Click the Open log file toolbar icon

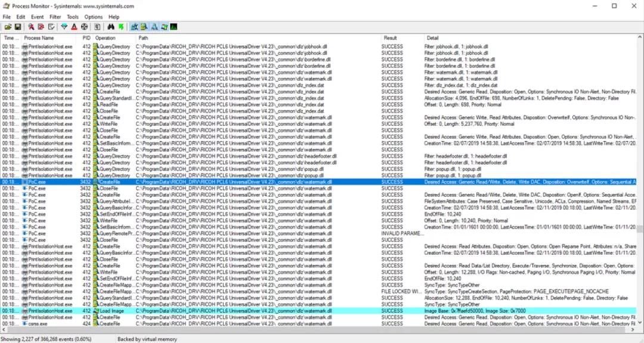8,27
